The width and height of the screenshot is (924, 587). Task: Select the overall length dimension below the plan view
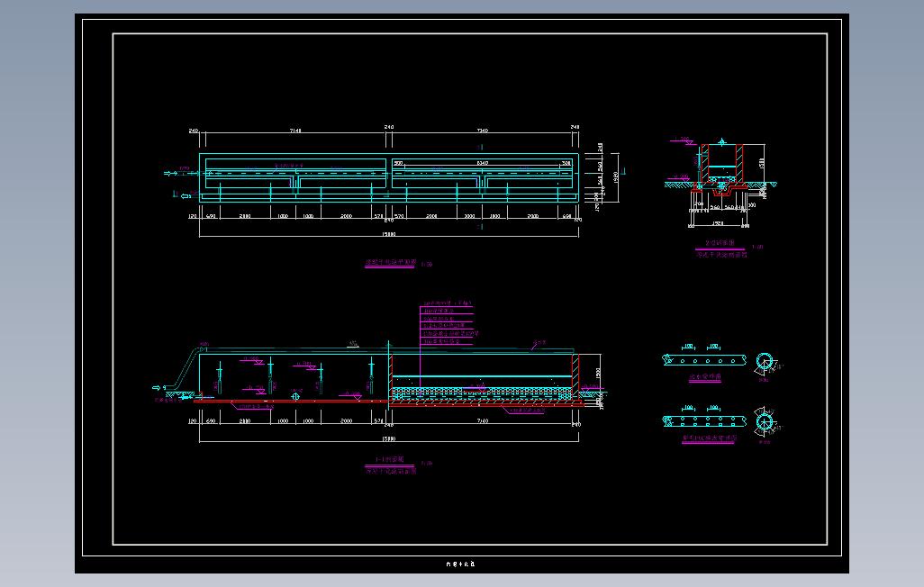click(389, 234)
